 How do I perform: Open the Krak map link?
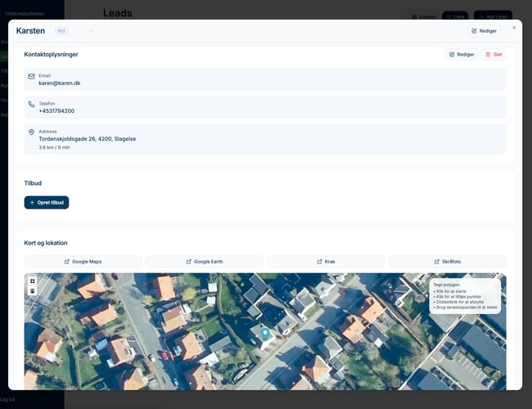click(x=326, y=262)
